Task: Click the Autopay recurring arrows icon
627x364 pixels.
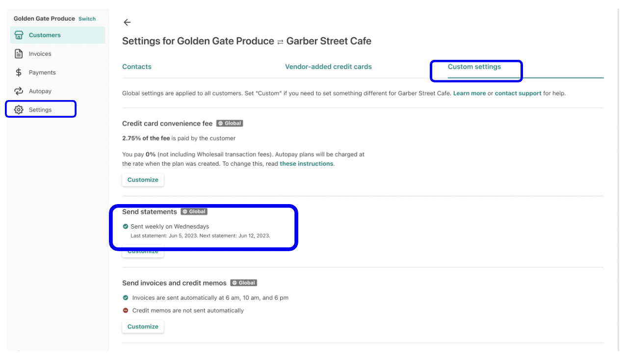Action: click(x=19, y=91)
